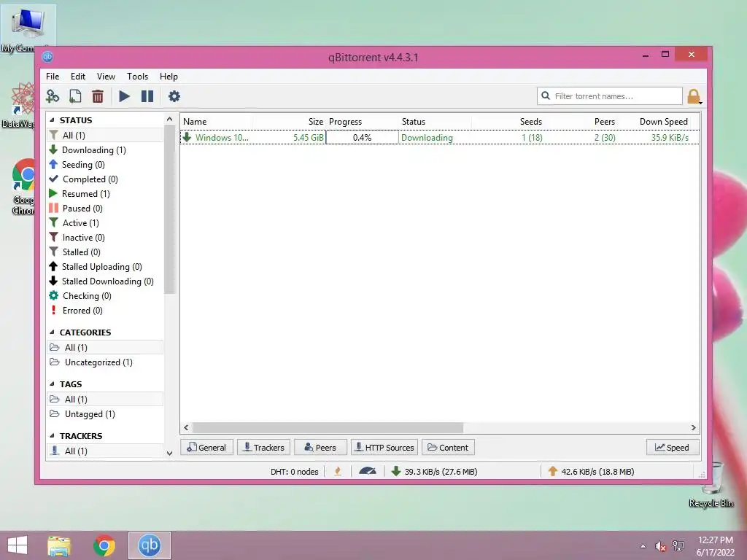Select the Windows 10... torrent row
The width and height of the screenshot is (747, 560).
click(x=440, y=138)
